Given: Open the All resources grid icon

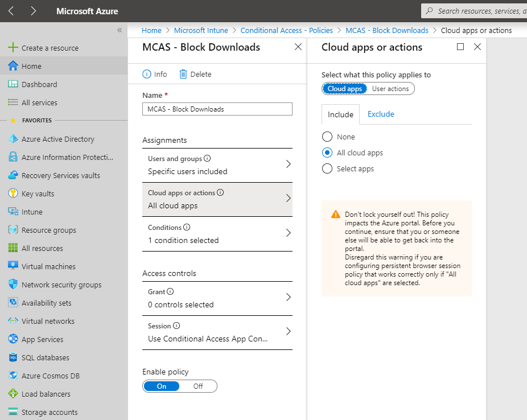Looking at the screenshot, I should tap(13, 248).
